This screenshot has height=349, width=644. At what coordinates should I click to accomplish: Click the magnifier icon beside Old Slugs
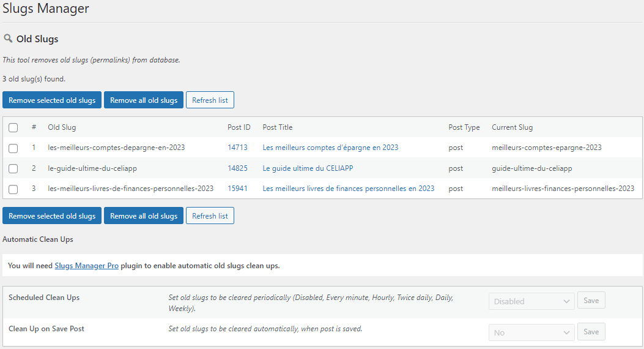pos(8,39)
